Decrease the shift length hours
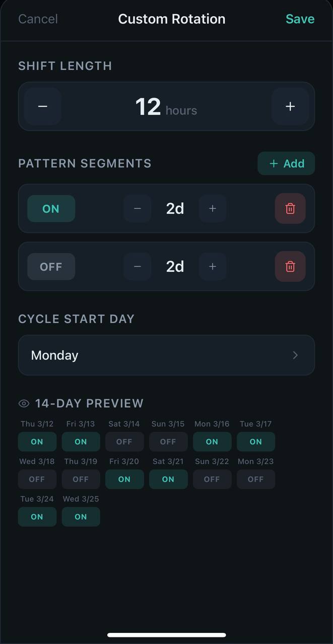 (42, 106)
